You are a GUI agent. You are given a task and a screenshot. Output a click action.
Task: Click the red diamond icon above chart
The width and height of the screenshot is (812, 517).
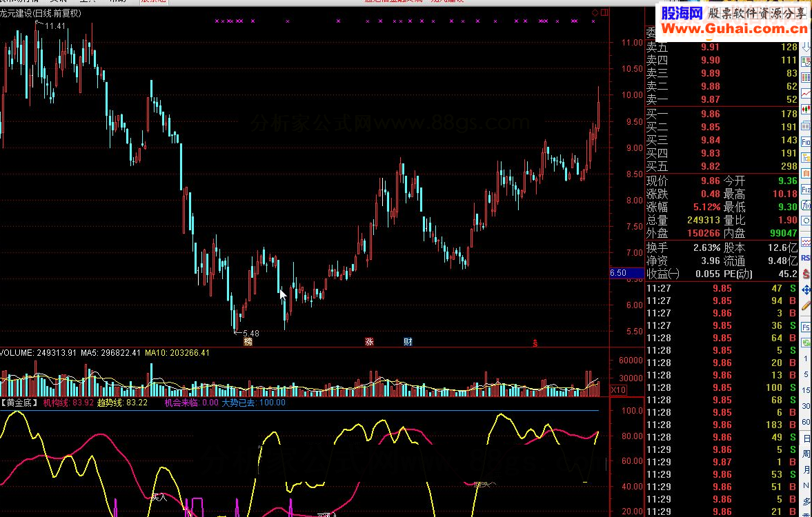tap(595, 12)
